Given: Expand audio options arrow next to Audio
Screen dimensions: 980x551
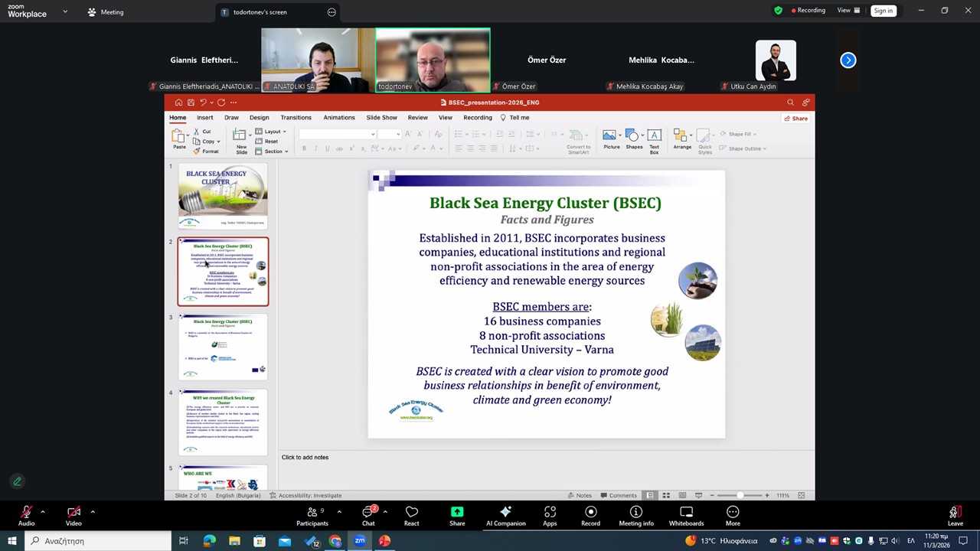Looking at the screenshot, I should tap(43, 511).
